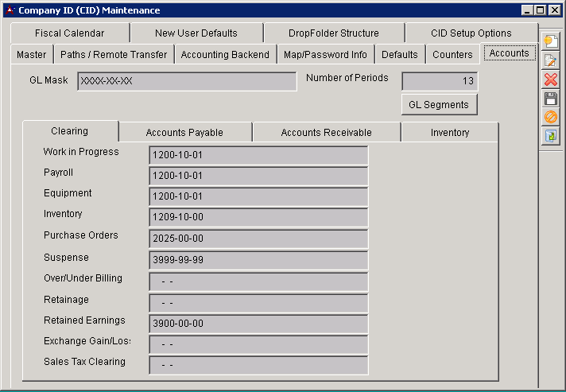Viewport: 566px width, 392px height.
Task: Select the DropFolder Structure tab
Action: tap(333, 33)
